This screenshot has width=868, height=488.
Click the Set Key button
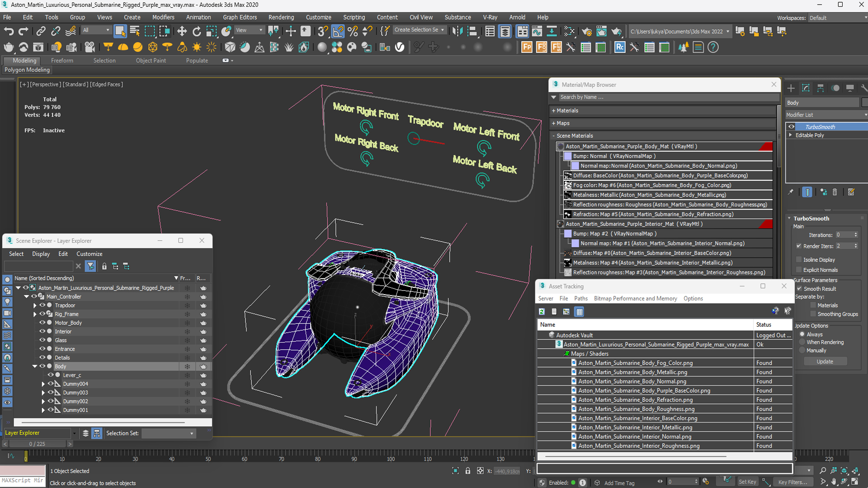tap(747, 482)
